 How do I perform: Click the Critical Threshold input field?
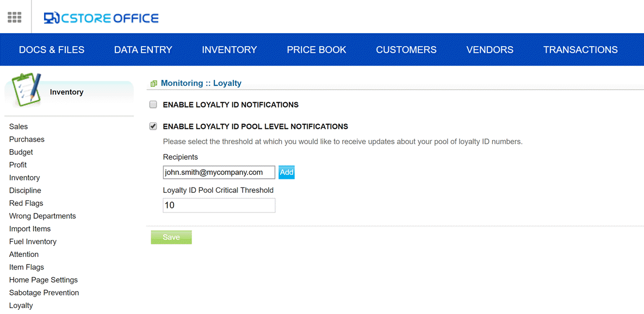pos(219,206)
